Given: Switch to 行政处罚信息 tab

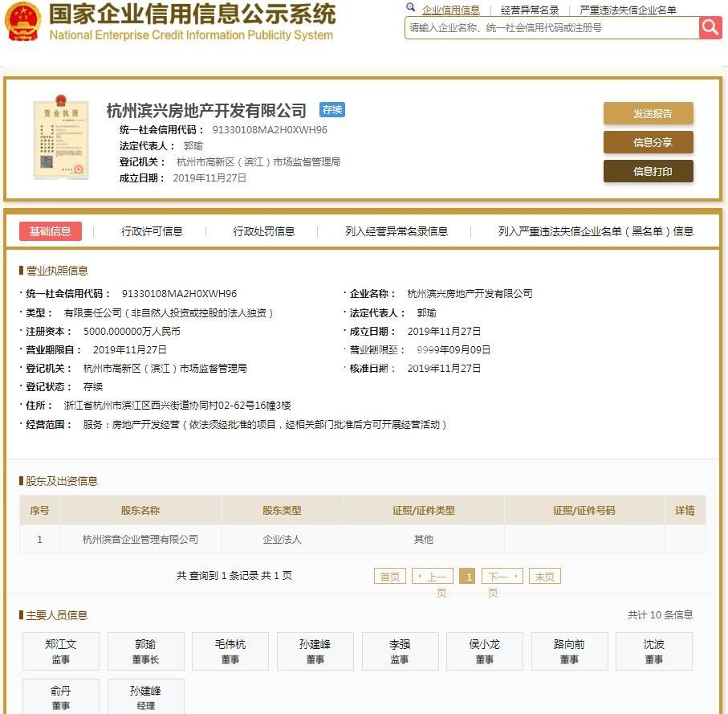Looking at the screenshot, I should 264,231.
